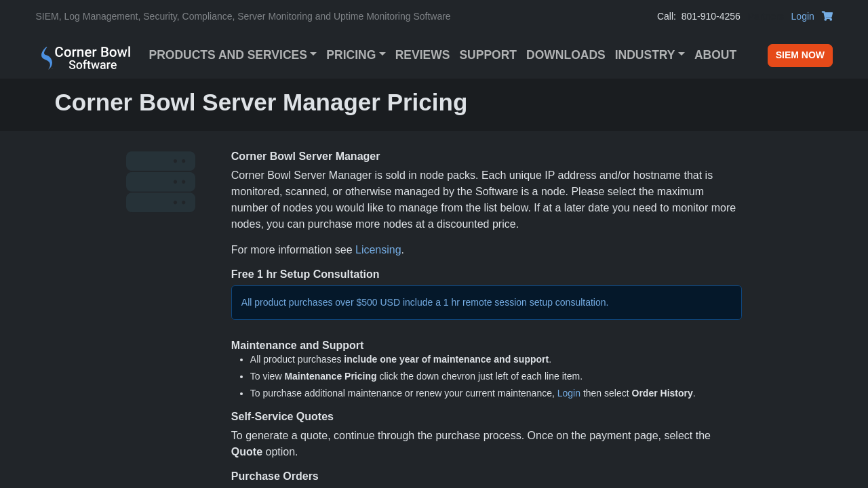Open the Pricing dropdown menu
868x488 pixels.
click(x=355, y=55)
